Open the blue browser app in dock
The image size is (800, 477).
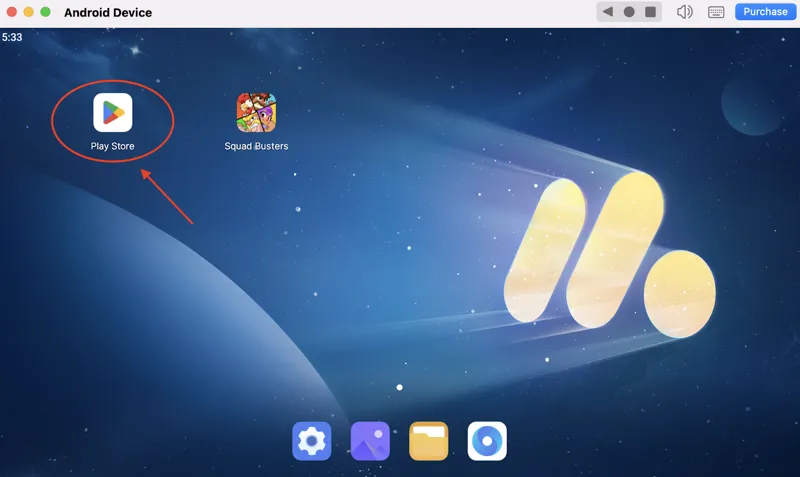(x=487, y=441)
